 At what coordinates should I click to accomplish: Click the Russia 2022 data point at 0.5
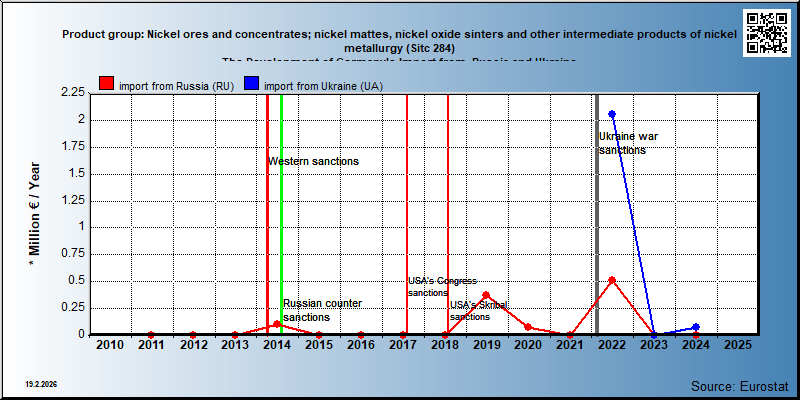tap(612, 280)
